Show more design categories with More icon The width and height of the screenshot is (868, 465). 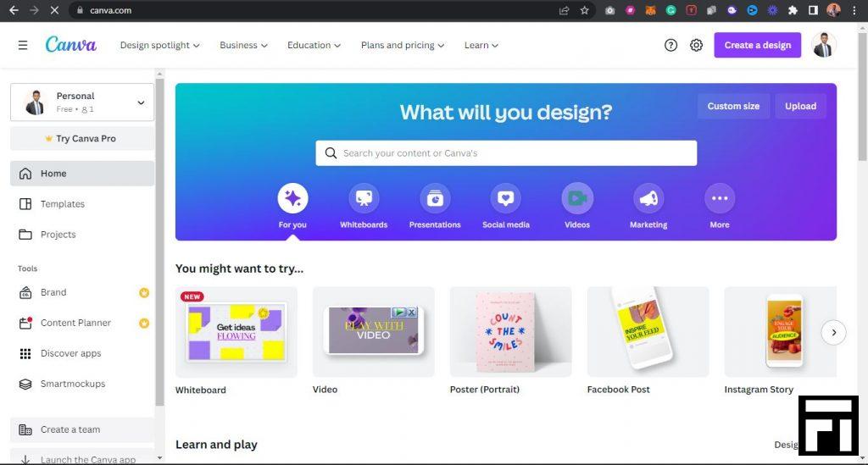tap(720, 198)
